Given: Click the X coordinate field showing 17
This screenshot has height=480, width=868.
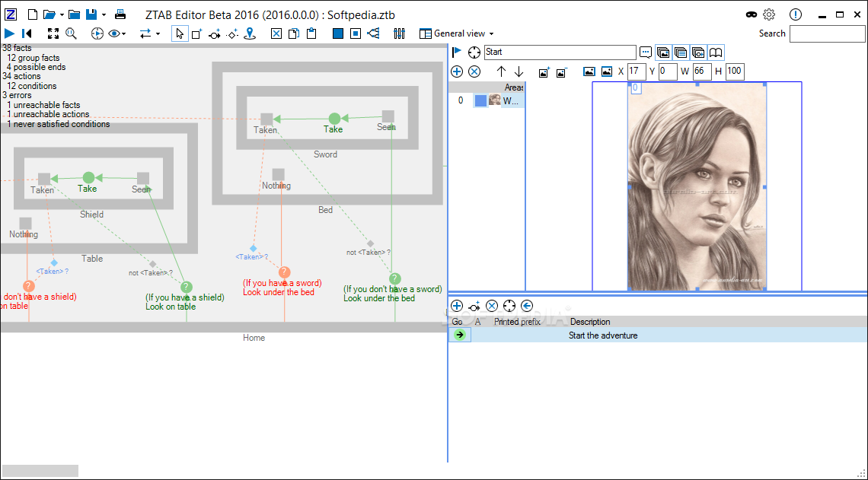Looking at the screenshot, I should 637,72.
